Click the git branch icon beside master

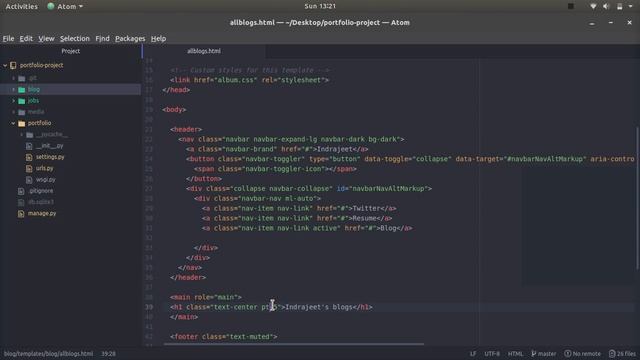(533, 353)
